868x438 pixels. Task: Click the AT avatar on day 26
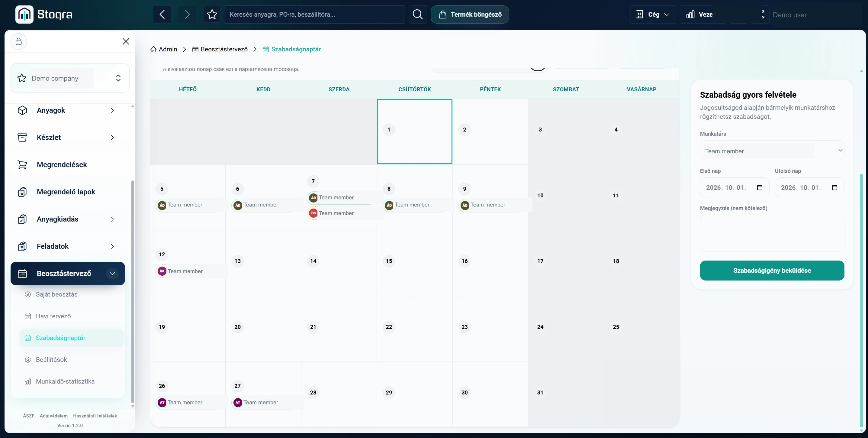pos(162,402)
